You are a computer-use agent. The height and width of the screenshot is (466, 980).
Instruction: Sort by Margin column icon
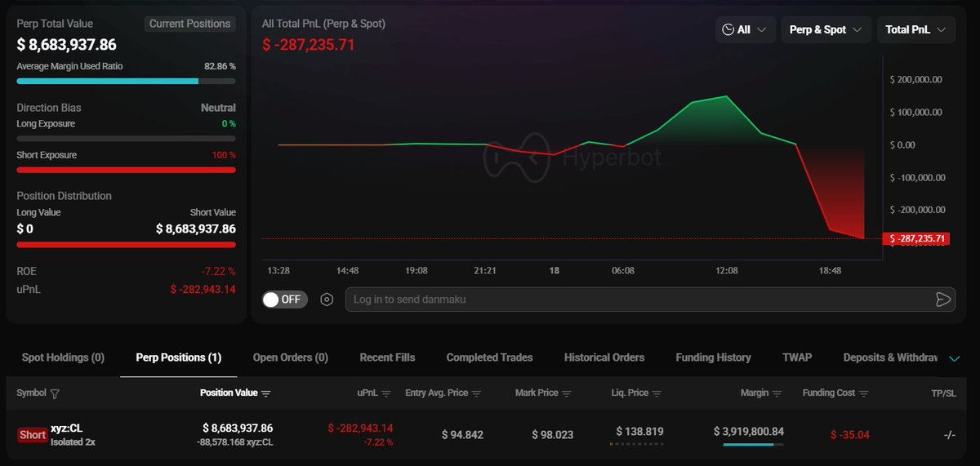777,393
